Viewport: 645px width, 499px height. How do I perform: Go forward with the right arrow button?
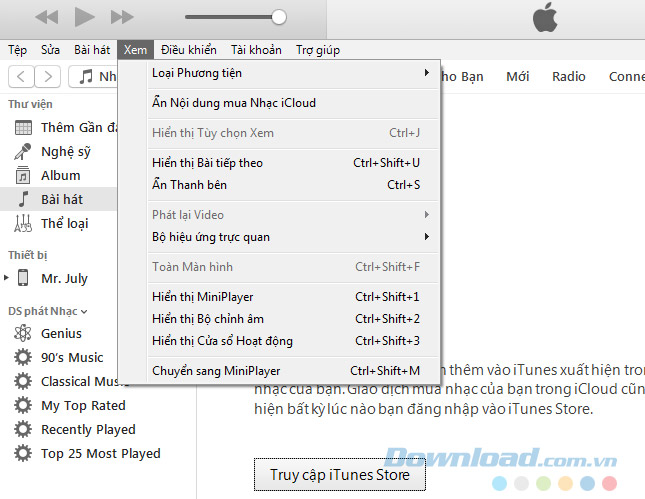[48, 77]
